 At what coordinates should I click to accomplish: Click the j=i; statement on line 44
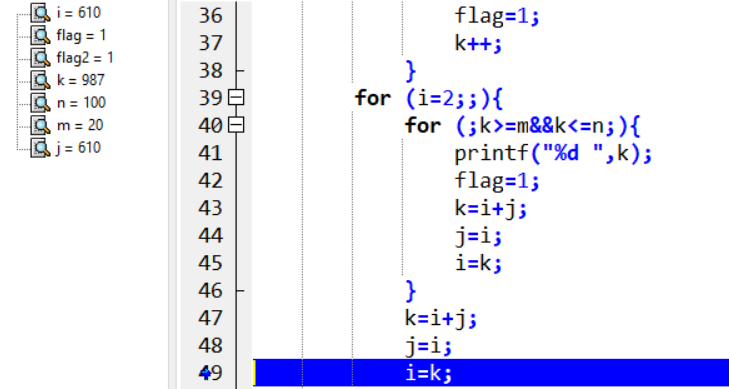478,236
